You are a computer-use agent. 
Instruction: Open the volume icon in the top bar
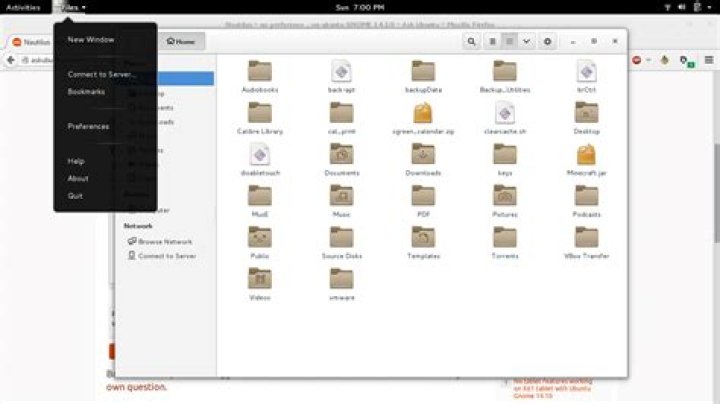coord(682,7)
